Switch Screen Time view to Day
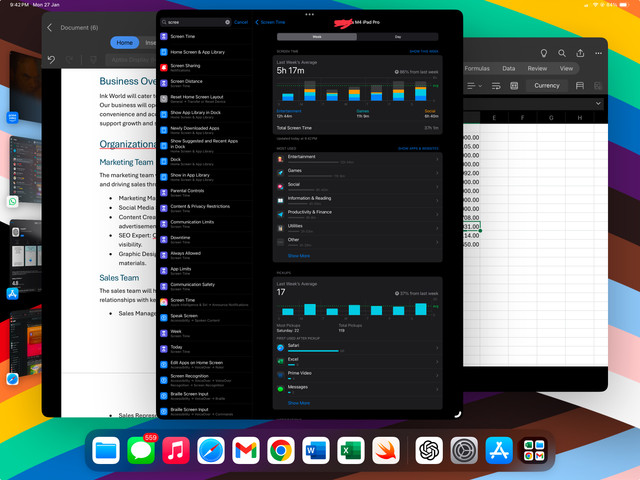The height and width of the screenshot is (480, 640). [398, 37]
